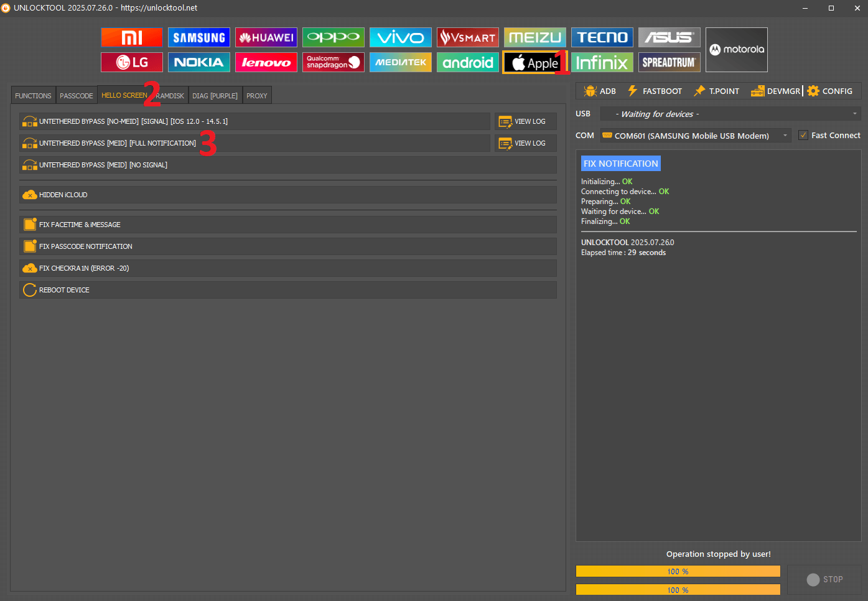Switch to the DIAG [PURPLE] tab
This screenshot has width=868, height=601.
point(215,96)
